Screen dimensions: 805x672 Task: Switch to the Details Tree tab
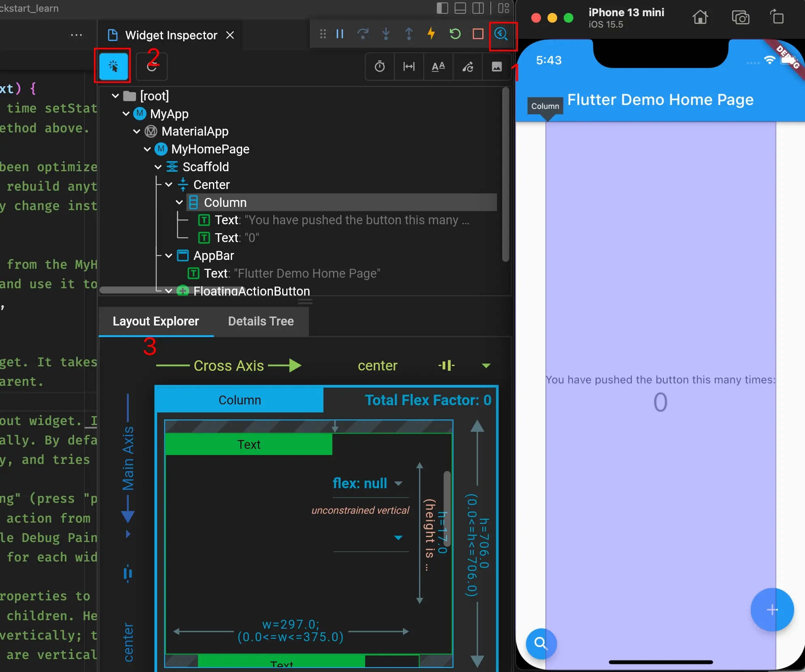pos(261,321)
